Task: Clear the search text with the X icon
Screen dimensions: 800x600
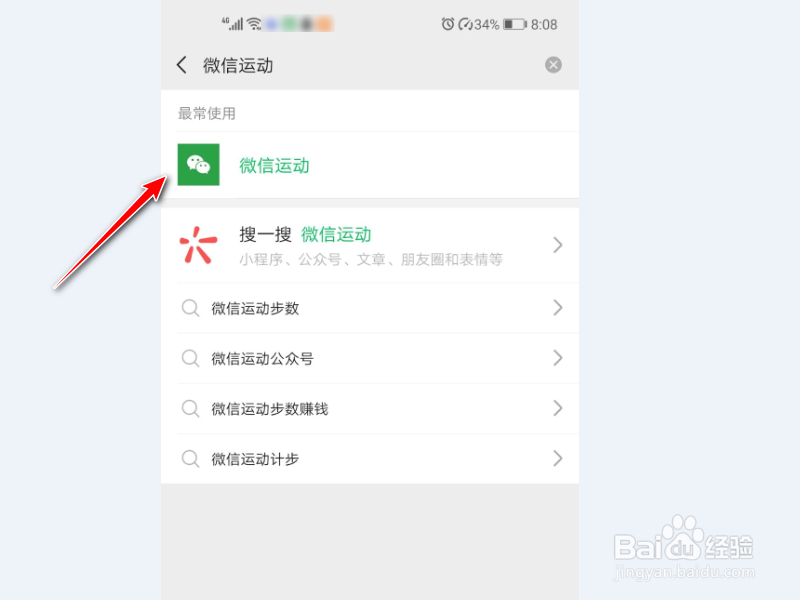Action: [x=553, y=65]
